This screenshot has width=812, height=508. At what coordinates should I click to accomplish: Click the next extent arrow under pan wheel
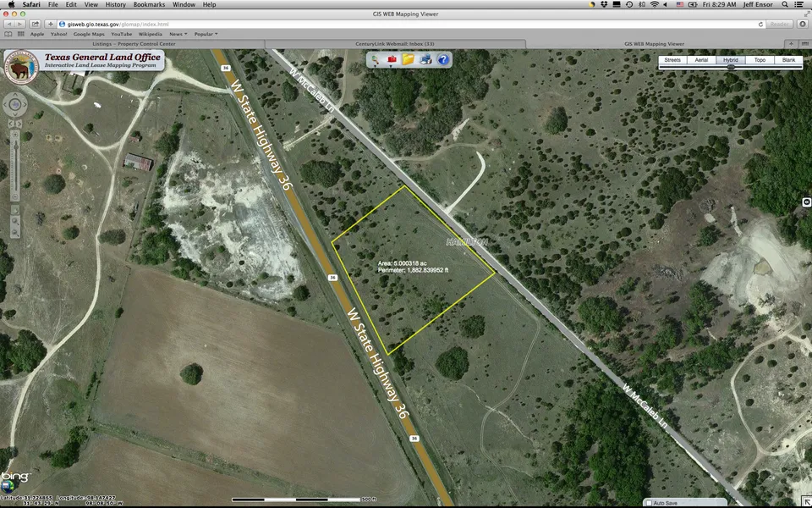coord(20,122)
